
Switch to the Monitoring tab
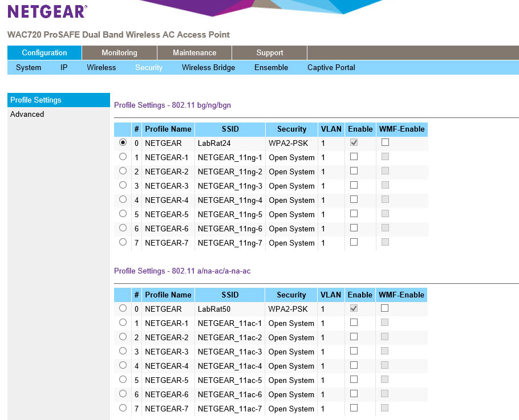point(119,52)
